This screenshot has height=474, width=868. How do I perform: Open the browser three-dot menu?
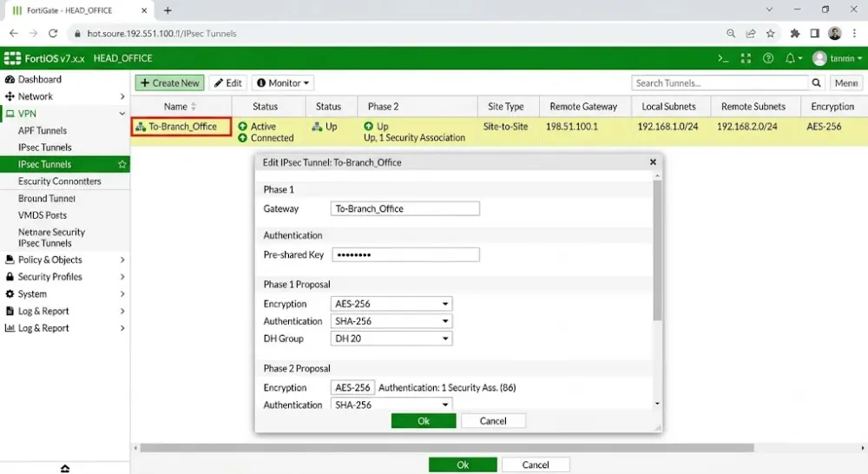[854, 33]
